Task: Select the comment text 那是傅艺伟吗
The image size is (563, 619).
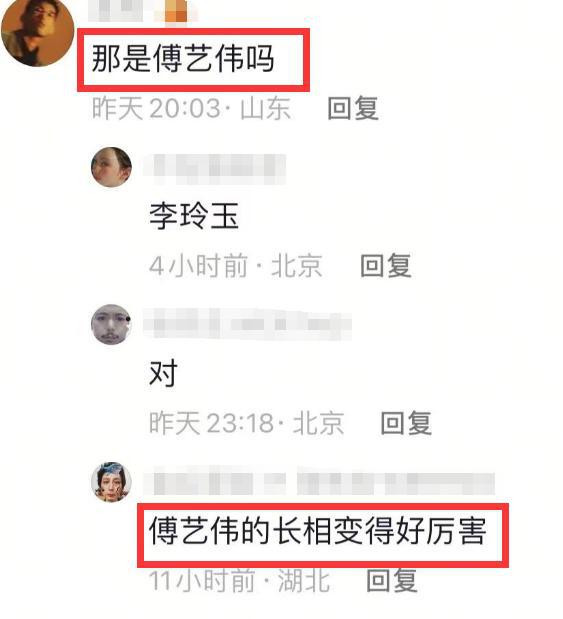Action: pos(183,59)
